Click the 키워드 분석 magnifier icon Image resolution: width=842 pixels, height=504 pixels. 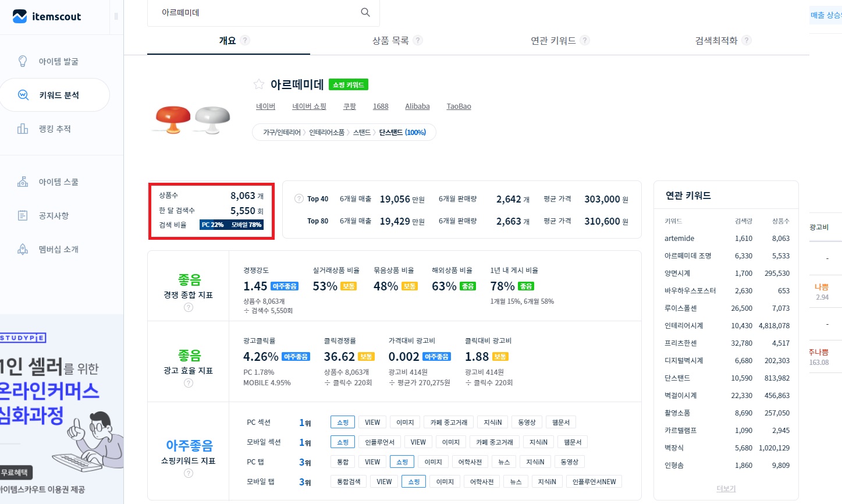pyautogui.click(x=23, y=95)
